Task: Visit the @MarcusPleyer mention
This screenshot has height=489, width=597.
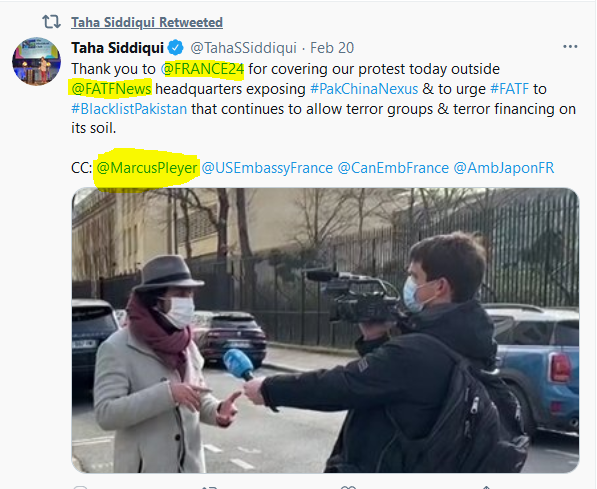Action: (x=147, y=168)
